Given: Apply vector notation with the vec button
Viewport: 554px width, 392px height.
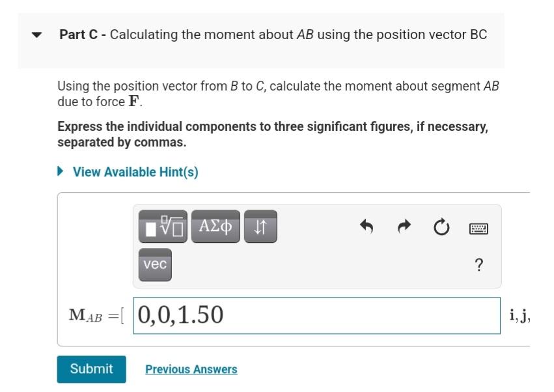Looking at the screenshot, I should 154,264.
